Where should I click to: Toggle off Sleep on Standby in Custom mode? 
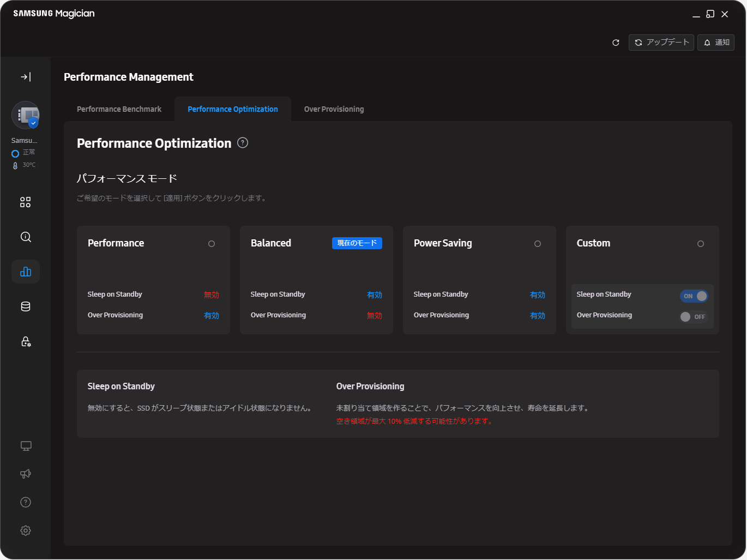click(x=694, y=295)
